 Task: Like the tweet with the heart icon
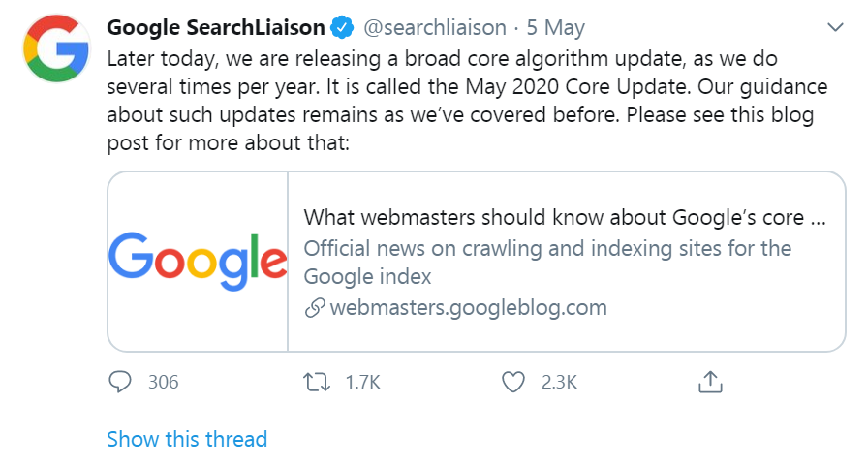513,382
